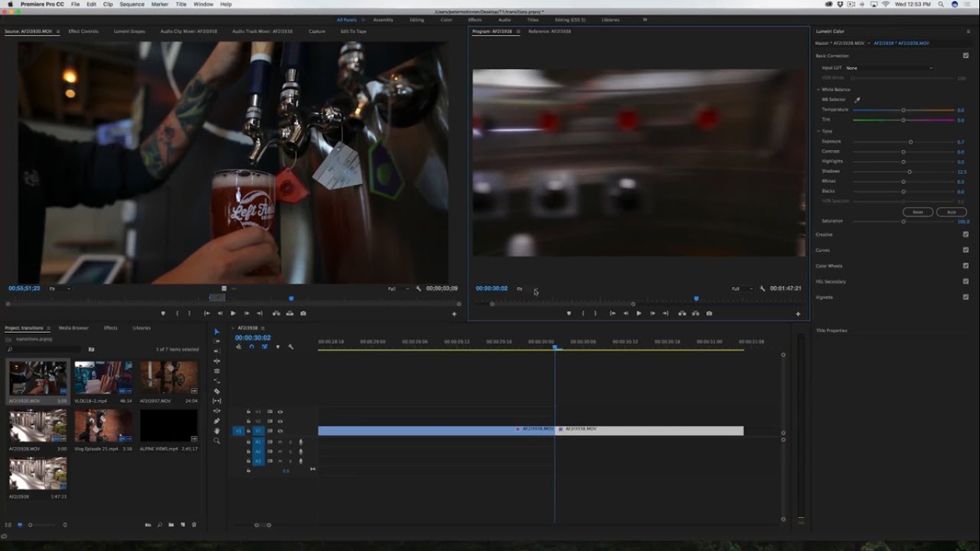The height and width of the screenshot is (551, 980).
Task: Toggle Snap magnet in timeline
Action: click(x=251, y=347)
